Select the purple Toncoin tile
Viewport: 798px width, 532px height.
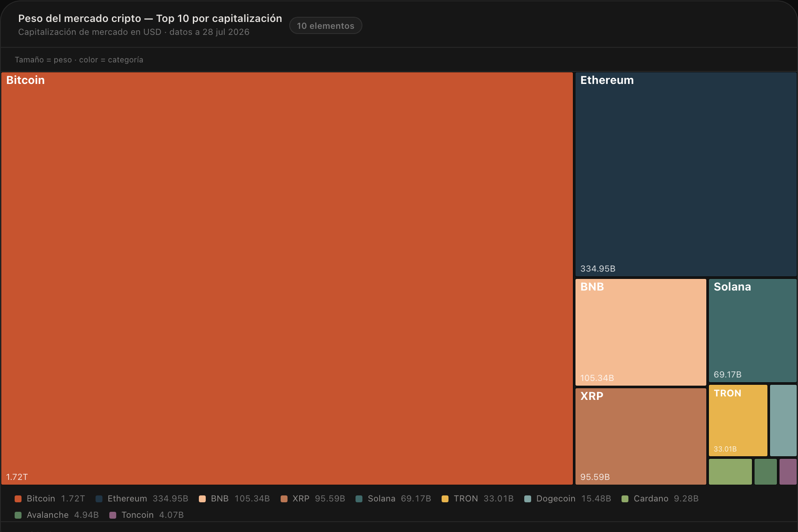click(788, 472)
